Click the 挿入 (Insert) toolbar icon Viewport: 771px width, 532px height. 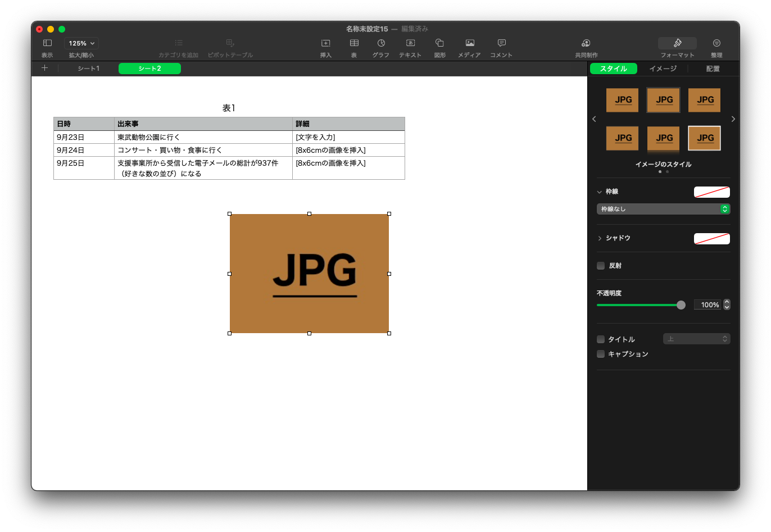coord(325,43)
